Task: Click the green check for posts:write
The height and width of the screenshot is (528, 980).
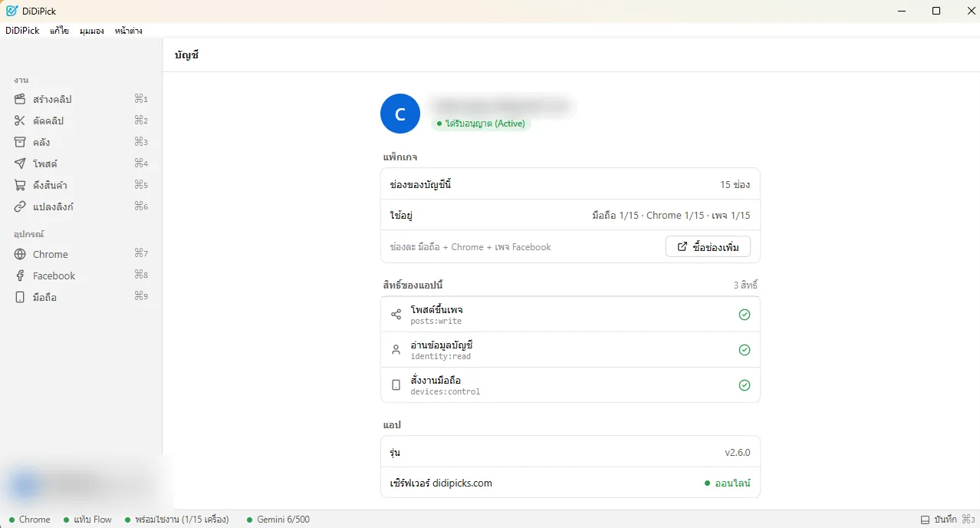Action: 744,315
